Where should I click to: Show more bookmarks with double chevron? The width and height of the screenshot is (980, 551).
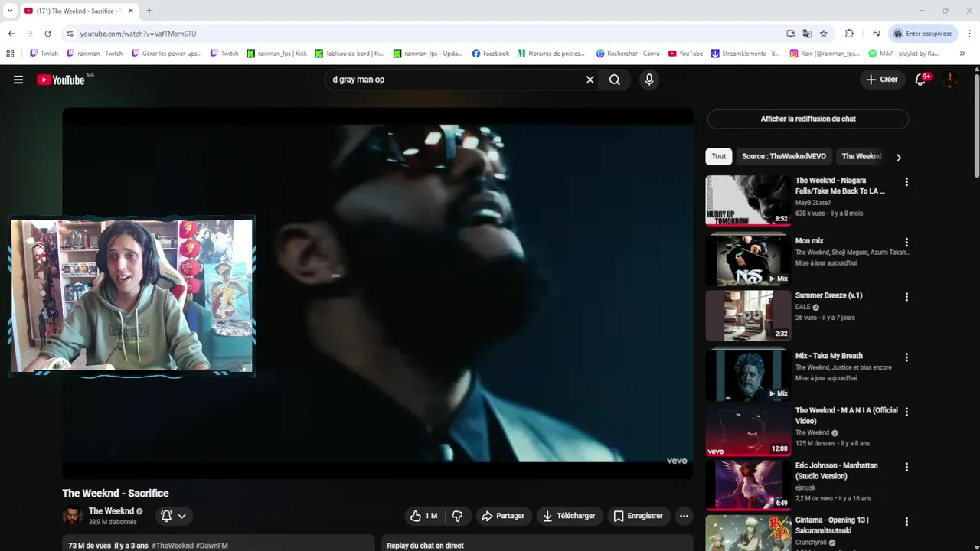962,54
